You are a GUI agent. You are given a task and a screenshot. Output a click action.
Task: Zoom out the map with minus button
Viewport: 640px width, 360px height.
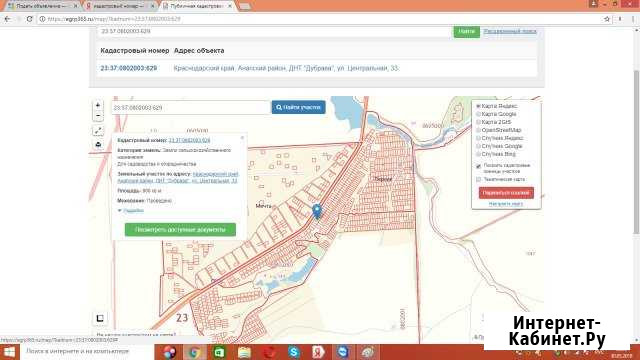click(98, 116)
